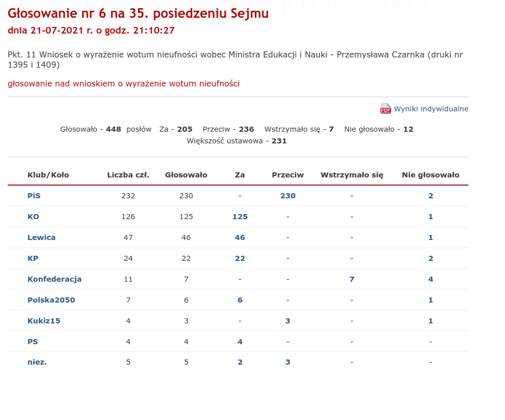This screenshot has width=505, height=420.
Task: Click Polska2050 Nie głosowało count 1
Action: tap(431, 300)
